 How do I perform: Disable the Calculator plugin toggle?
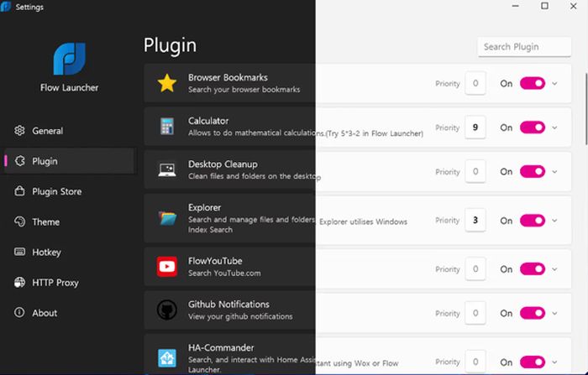click(533, 128)
